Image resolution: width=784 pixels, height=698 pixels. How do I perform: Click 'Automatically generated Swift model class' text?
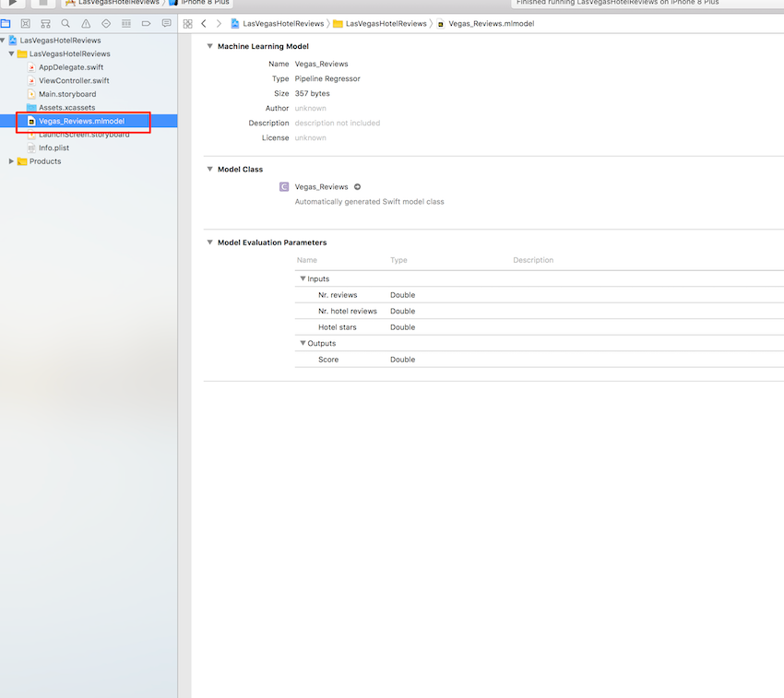click(x=369, y=202)
